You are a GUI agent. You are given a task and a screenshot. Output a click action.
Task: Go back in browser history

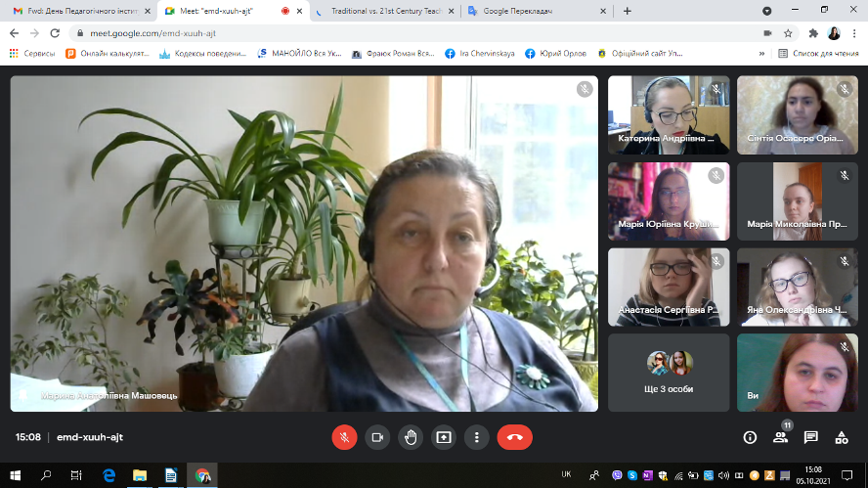(x=15, y=33)
